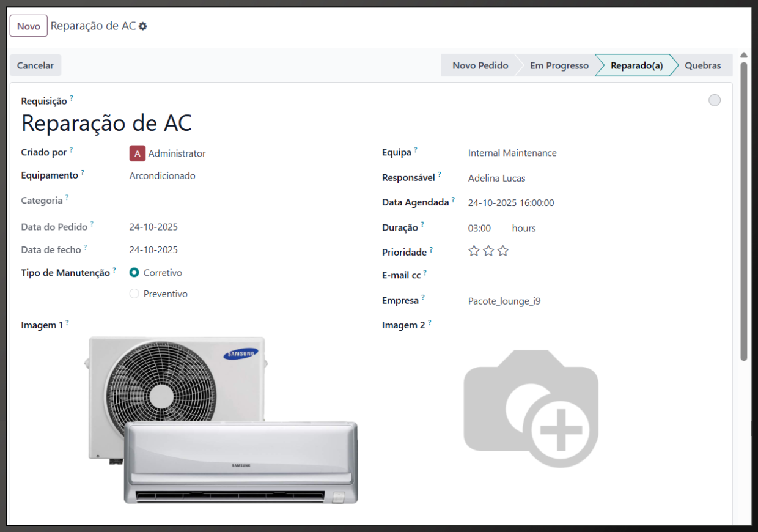Switch stage to Em Progresso
The width and height of the screenshot is (758, 532).
(559, 65)
